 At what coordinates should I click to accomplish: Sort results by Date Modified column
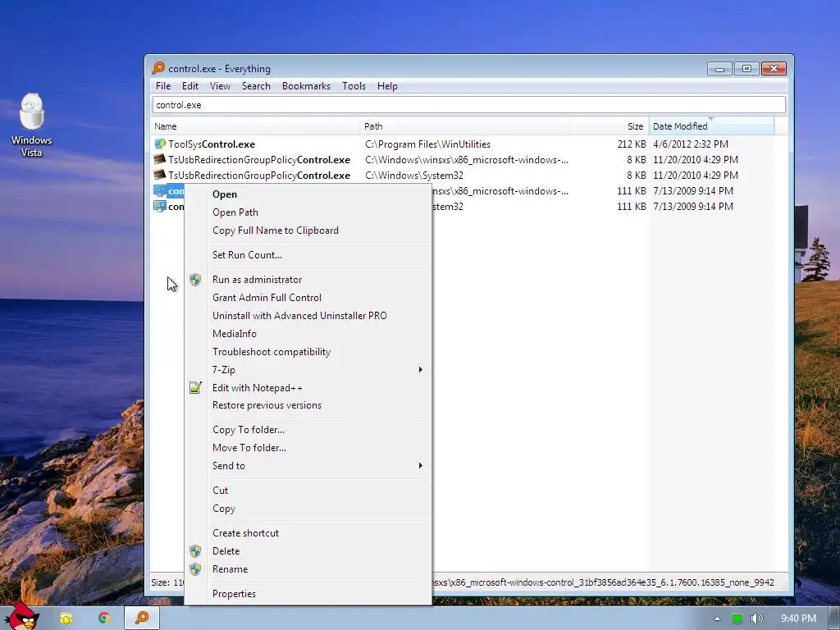click(x=711, y=126)
